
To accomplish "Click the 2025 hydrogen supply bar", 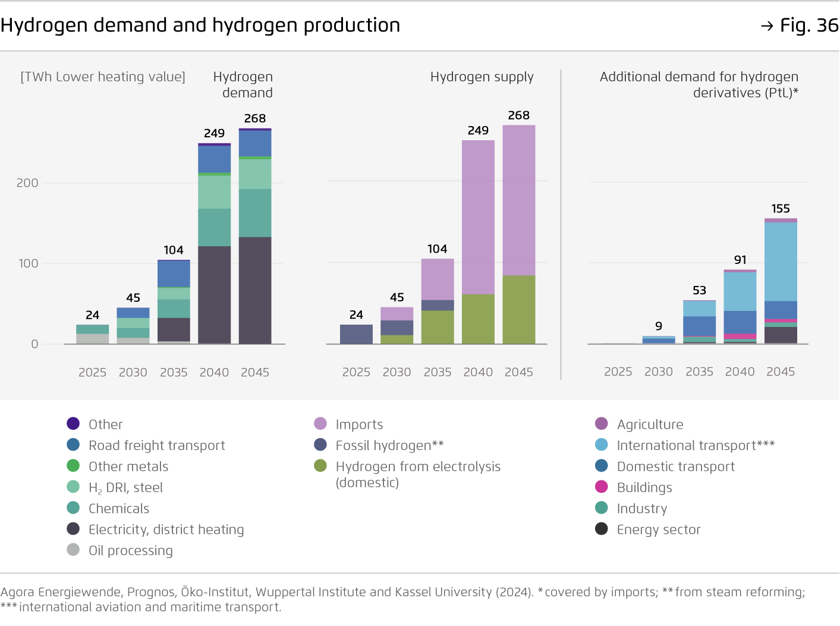I will [x=356, y=334].
